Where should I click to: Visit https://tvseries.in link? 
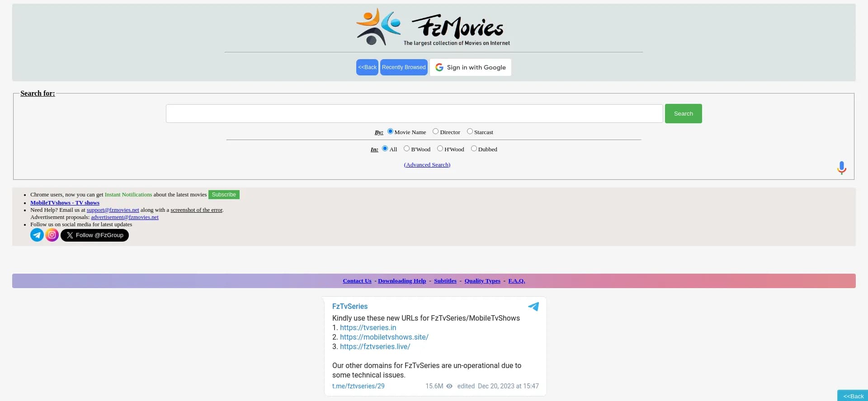[368, 327]
